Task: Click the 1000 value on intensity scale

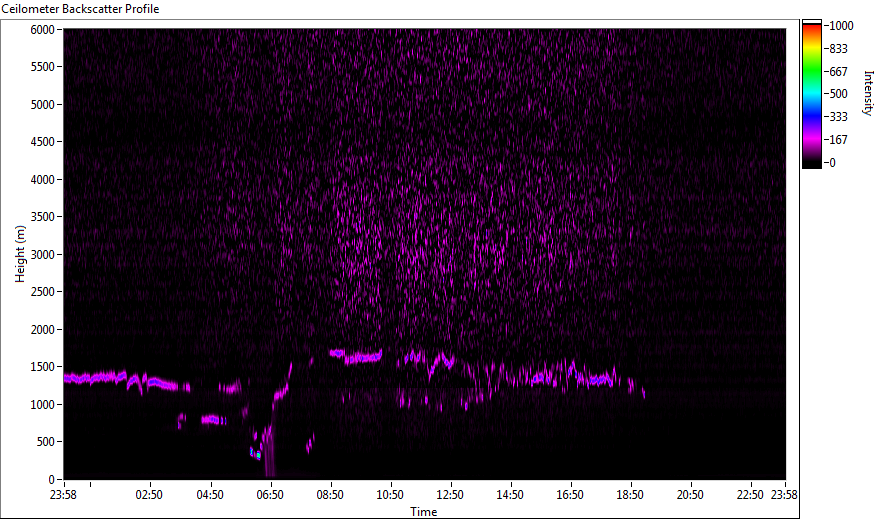Action: click(x=841, y=26)
